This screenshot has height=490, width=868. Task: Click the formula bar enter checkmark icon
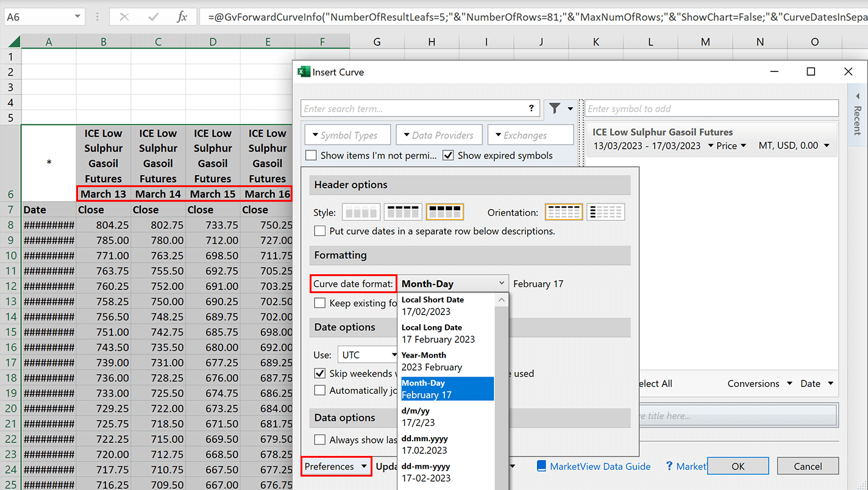pyautogui.click(x=154, y=17)
